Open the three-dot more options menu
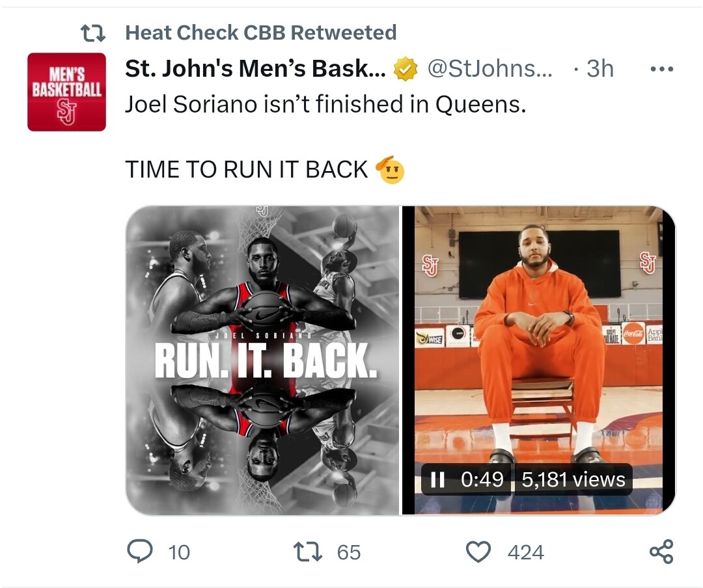 coord(662,69)
